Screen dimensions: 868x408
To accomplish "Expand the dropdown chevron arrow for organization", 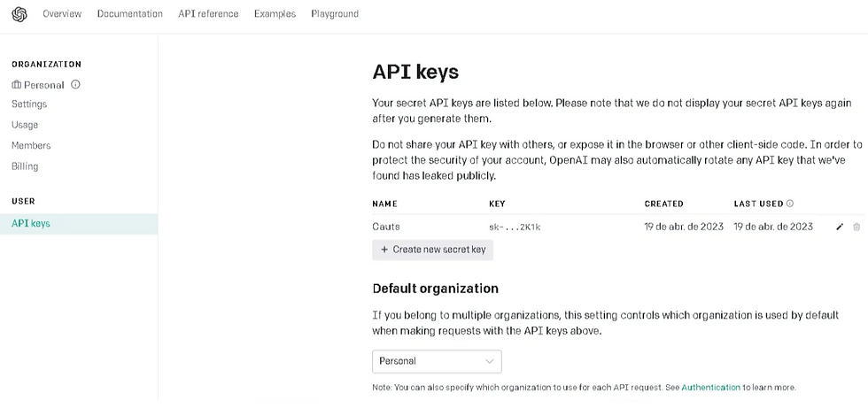I will (x=489, y=361).
